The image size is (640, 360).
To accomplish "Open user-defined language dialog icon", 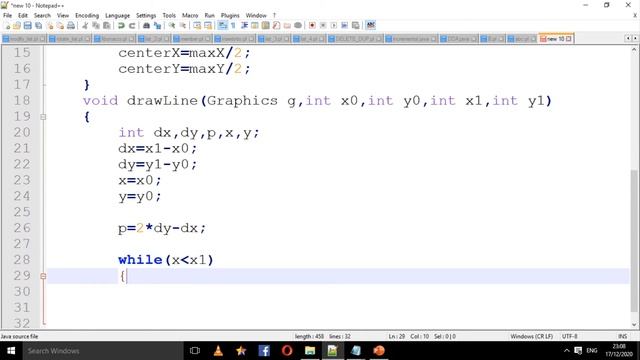I will [x=255, y=26].
